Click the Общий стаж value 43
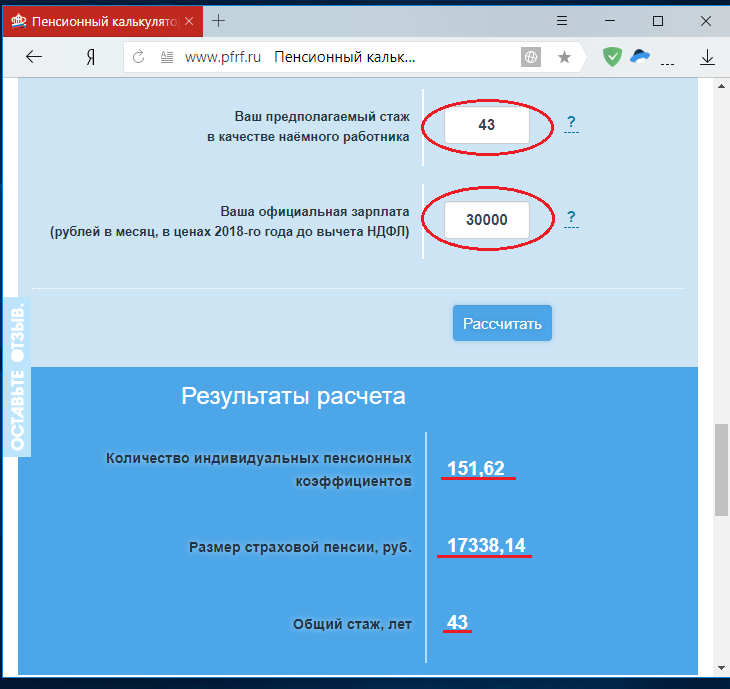Image resolution: width=730 pixels, height=689 pixels. point(457,622)
